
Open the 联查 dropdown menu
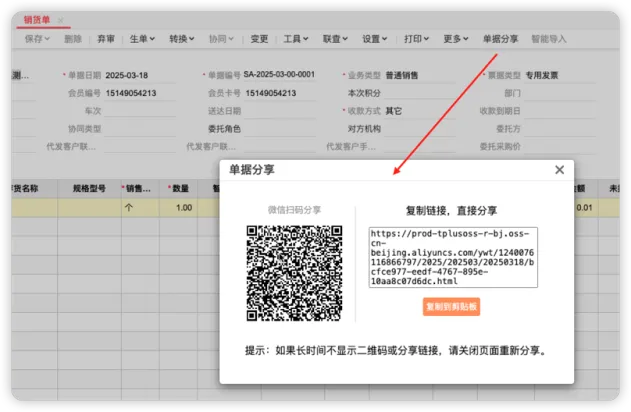(x=335, y=39)
